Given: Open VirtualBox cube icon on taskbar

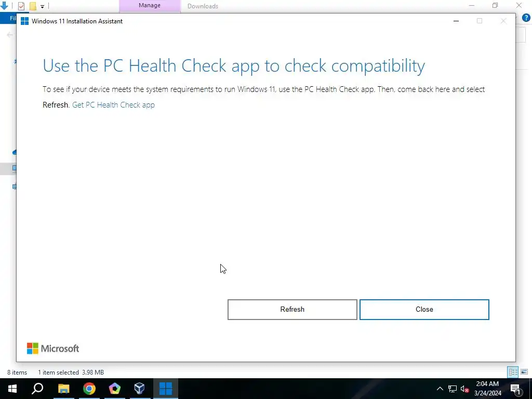Looking at the screenshot, I should 139,389.
